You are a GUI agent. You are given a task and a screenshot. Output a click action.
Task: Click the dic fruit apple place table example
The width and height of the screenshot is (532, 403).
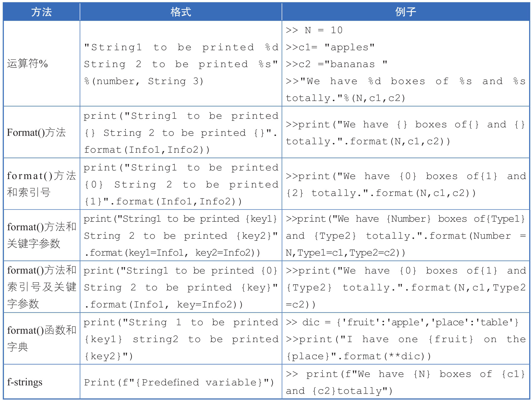click(406, 339)
